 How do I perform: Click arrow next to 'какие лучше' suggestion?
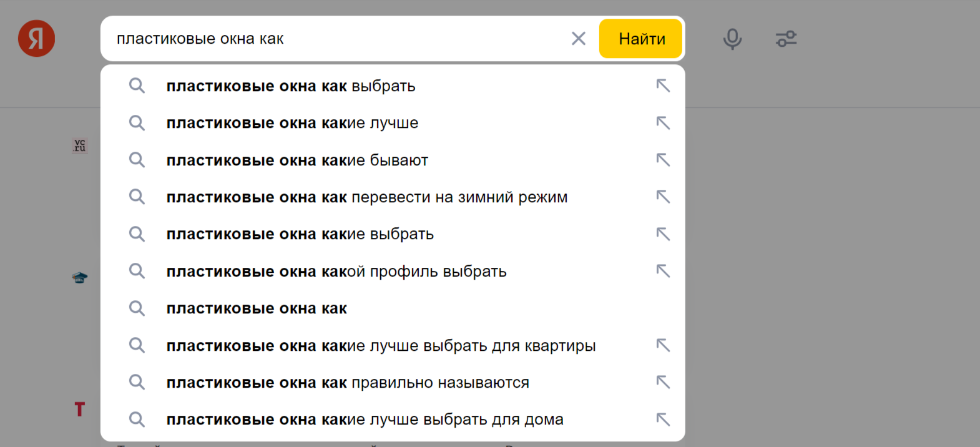663,122
